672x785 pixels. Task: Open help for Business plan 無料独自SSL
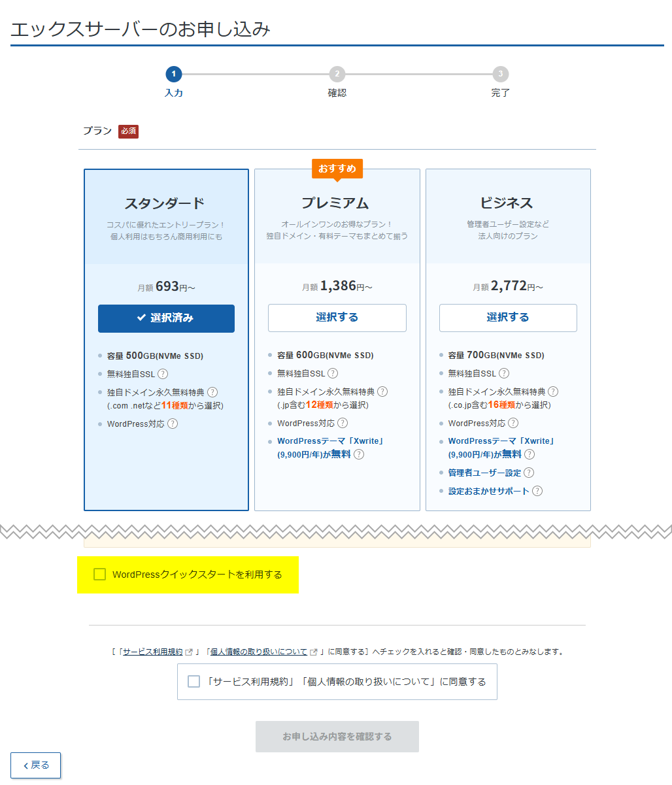pyautogui.click(x=504, y=373)
